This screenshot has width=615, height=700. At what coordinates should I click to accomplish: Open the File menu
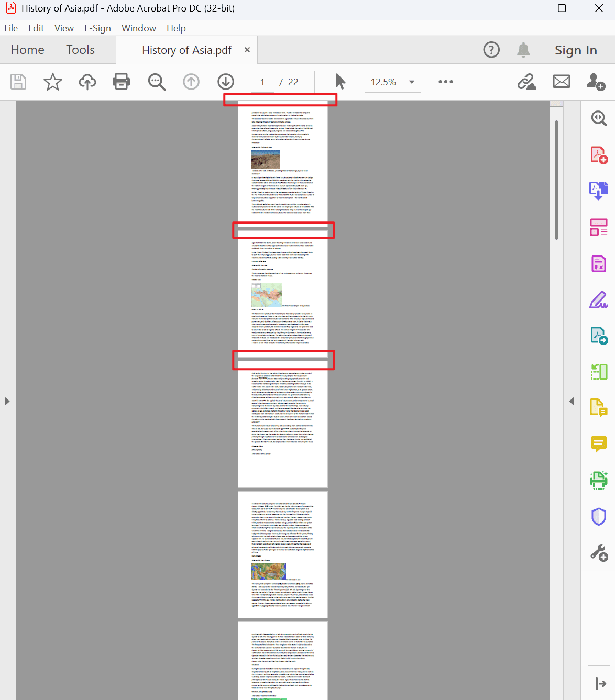[x=11, y=28]
